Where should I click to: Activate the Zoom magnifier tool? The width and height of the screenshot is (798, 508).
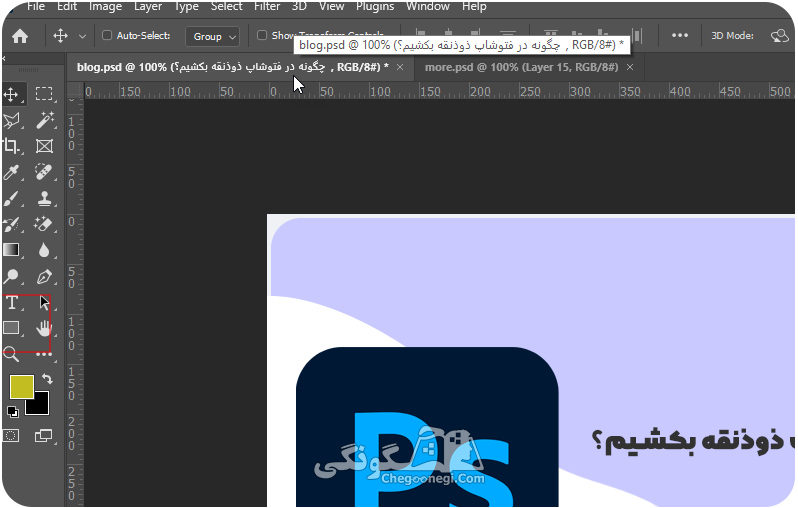click(11, 354)
